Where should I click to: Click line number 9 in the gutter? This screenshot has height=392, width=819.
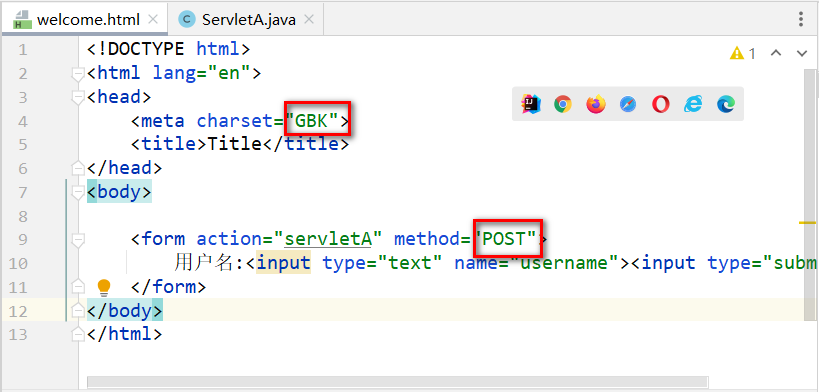[22, 240]
